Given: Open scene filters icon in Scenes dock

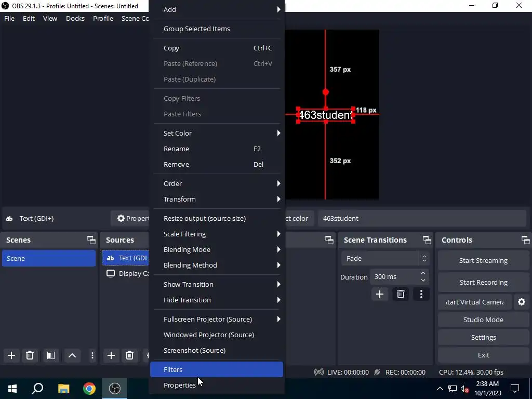Looking at the screenshot, I should pos(51,355).
